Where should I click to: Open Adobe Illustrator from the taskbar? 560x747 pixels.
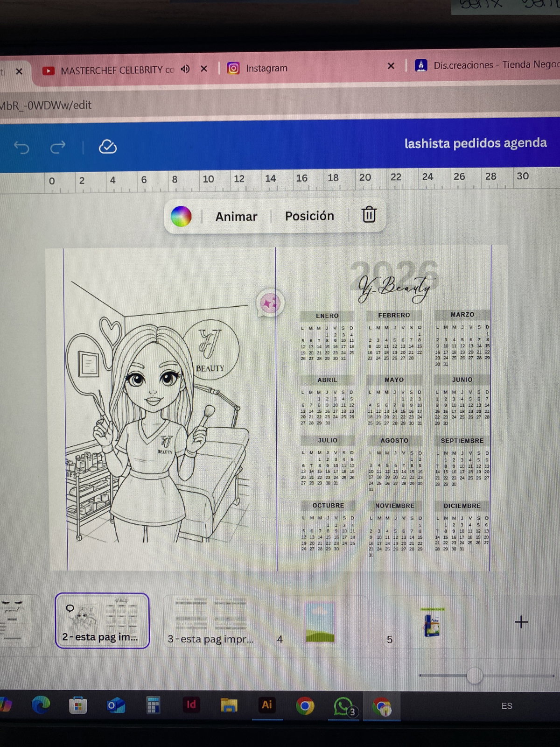click(x=267, y=705)
